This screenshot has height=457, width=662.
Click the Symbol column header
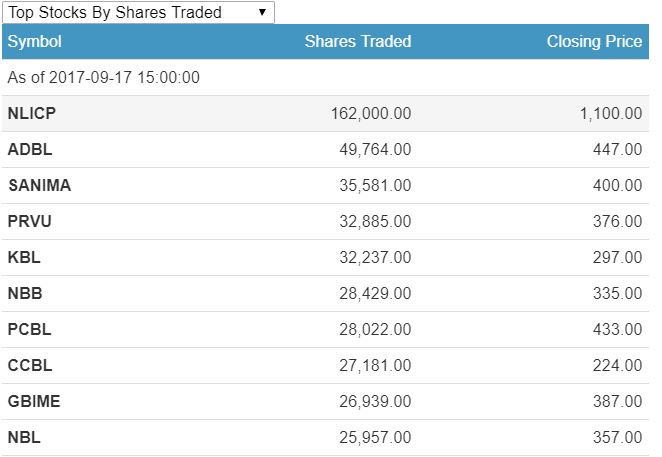[x=35, y=42]
